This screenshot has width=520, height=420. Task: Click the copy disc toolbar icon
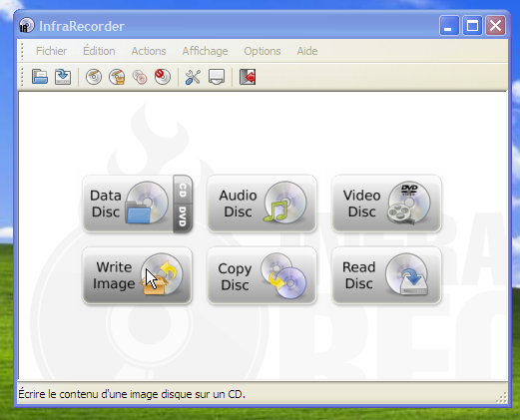[x=140, y=77]
